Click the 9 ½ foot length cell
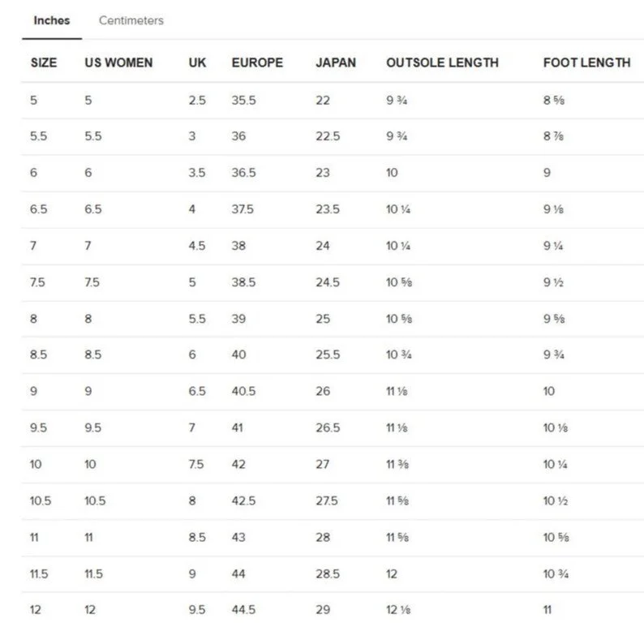The image size is (644, 644). (x=553, y=282)
